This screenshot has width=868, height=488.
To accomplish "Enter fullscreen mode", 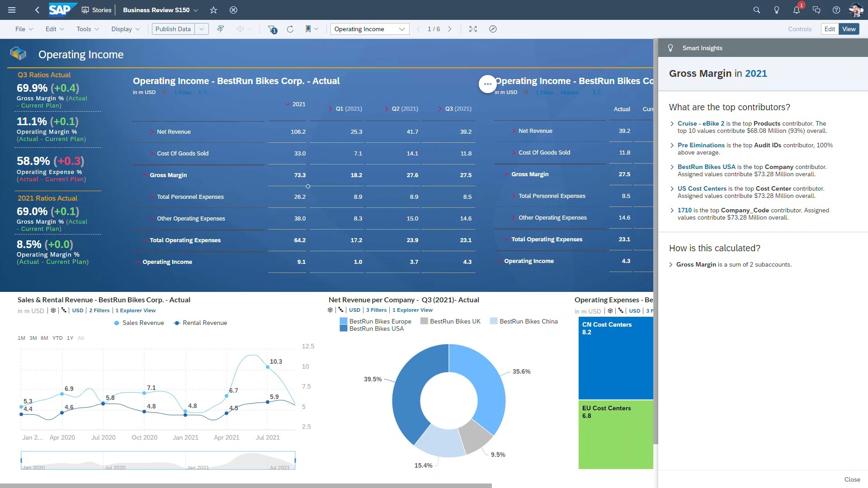I will click(473, 29).
